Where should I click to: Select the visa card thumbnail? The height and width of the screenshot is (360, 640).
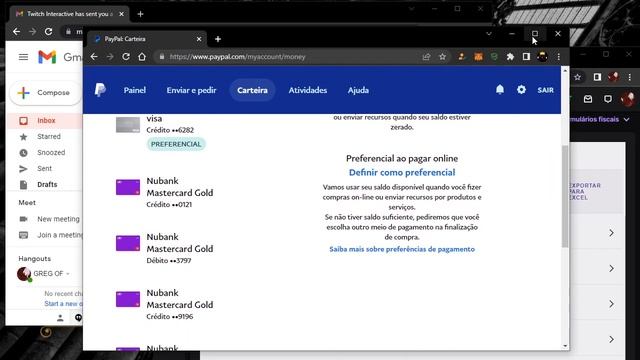pyautogui.click(x=128, y=125)
